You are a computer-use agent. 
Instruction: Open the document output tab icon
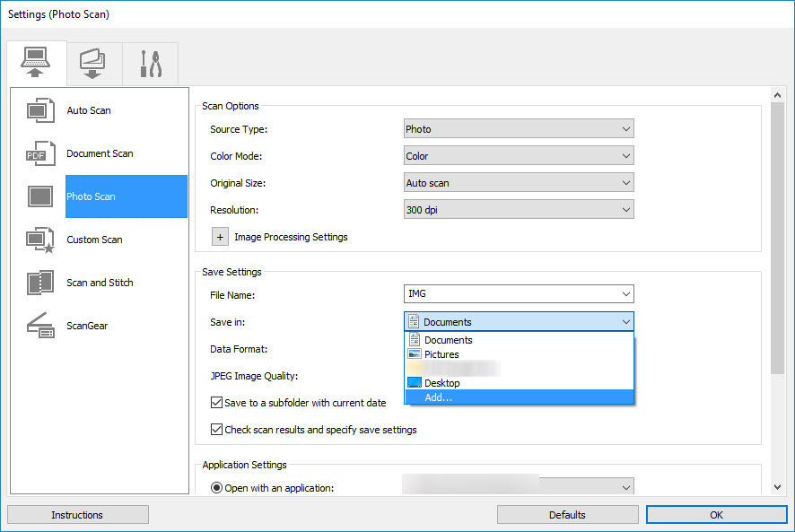pos(93,63)
